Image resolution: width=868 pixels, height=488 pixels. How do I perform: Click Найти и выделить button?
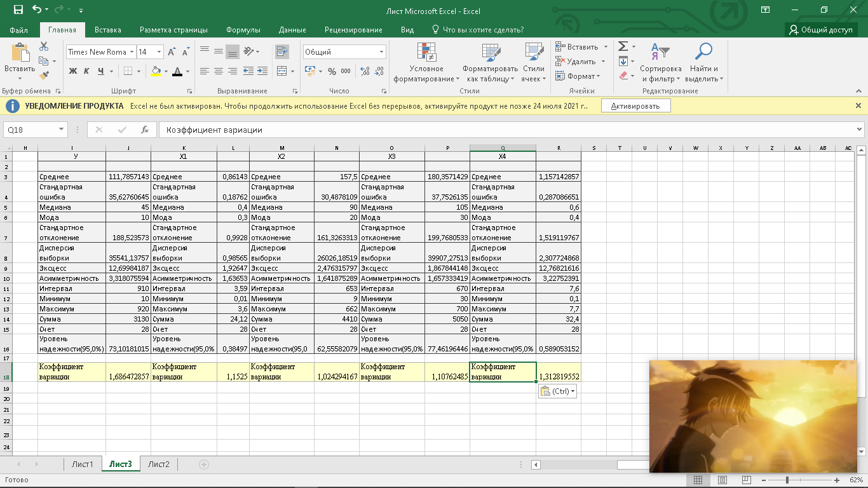point(704,63)
